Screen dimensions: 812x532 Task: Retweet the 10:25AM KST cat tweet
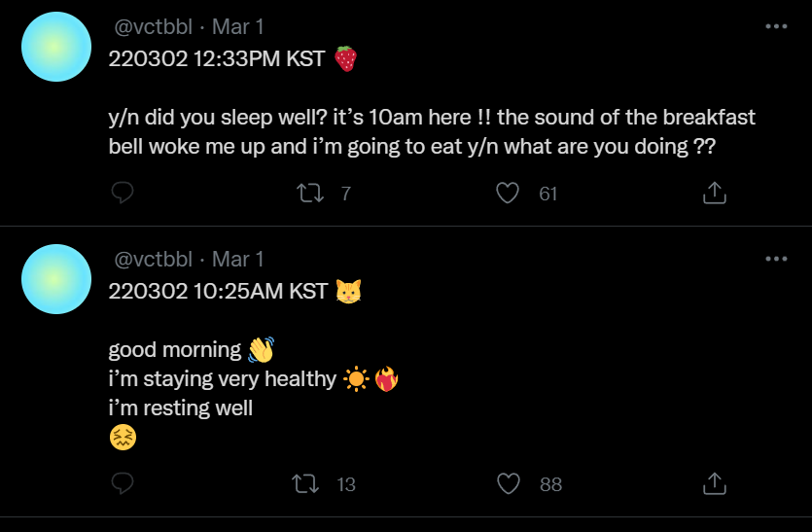(305, 483)
